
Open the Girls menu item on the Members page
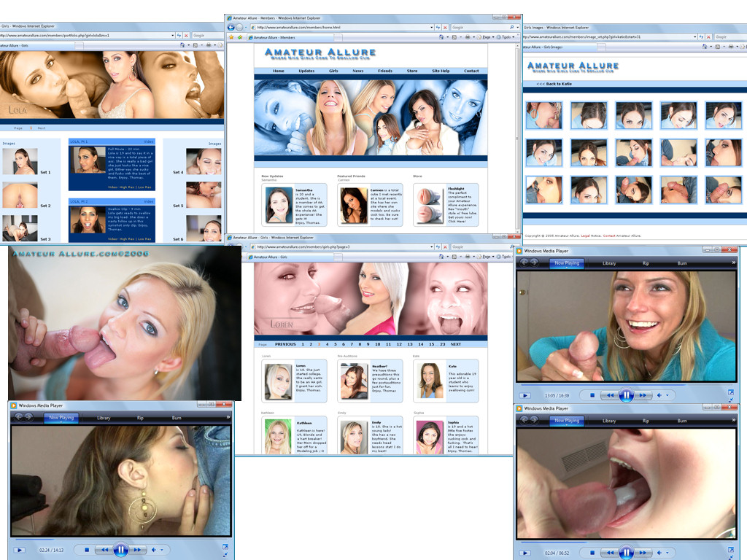[x=333, y=71]
